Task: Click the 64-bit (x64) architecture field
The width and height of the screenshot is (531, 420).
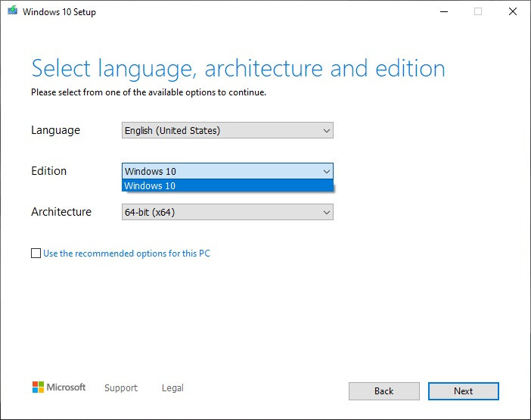Action: [x=228, y=212]
